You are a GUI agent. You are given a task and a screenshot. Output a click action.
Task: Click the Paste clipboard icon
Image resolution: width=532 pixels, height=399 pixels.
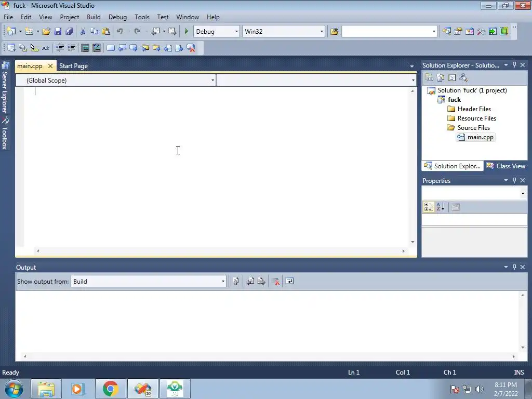(106, 31)
